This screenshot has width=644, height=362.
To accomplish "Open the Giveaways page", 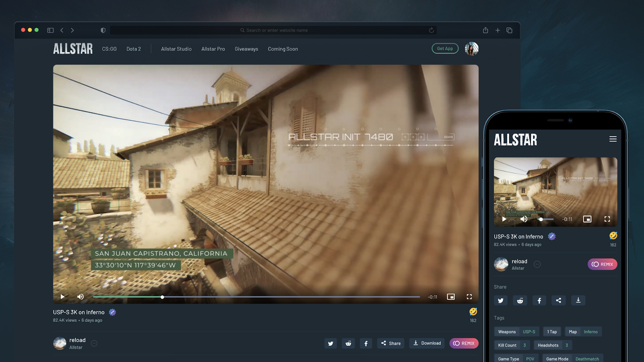I will [x=246, y=49].
